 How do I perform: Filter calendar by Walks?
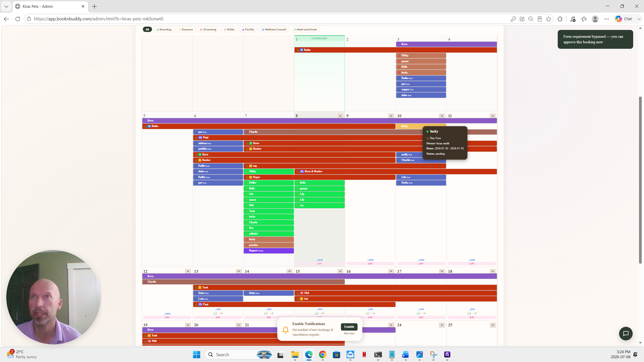tap(229, 29)
